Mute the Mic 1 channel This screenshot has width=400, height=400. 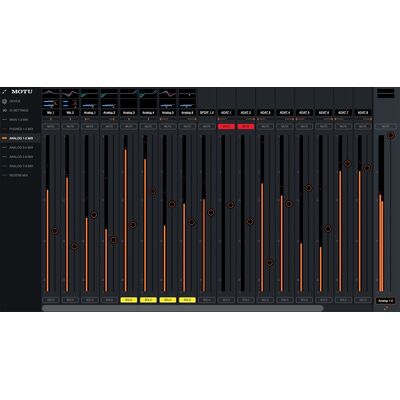[x=51, y=127]
